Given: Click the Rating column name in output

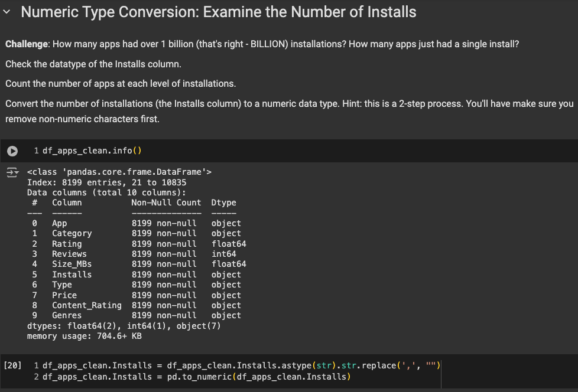Looking at the screenshot, I should 67,244.
